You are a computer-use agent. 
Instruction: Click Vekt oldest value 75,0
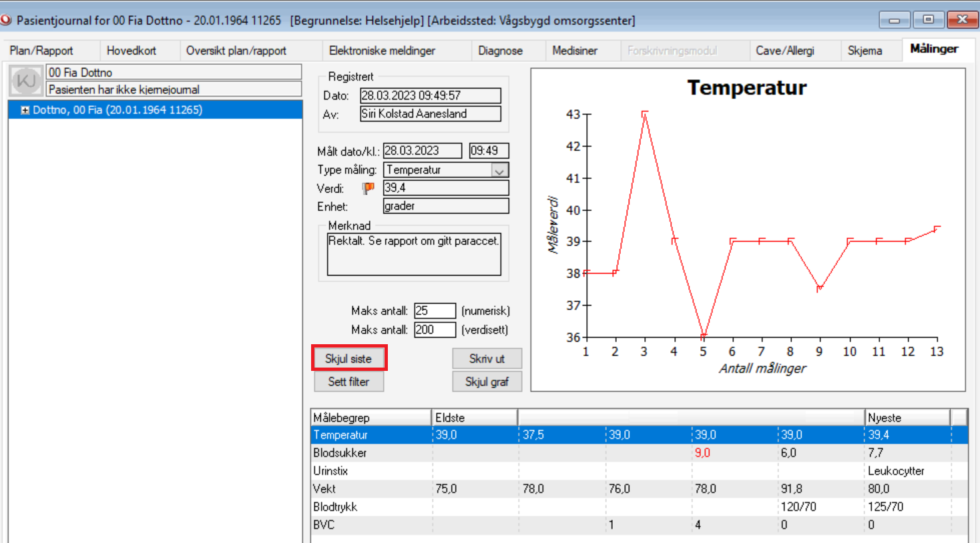pyautogui.click(x=446, y=489)
